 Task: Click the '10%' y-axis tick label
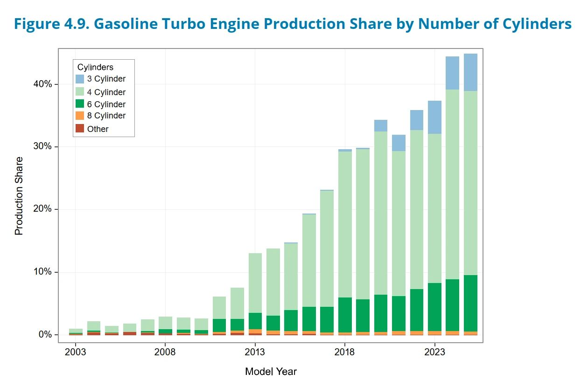(x=42, y=272)
